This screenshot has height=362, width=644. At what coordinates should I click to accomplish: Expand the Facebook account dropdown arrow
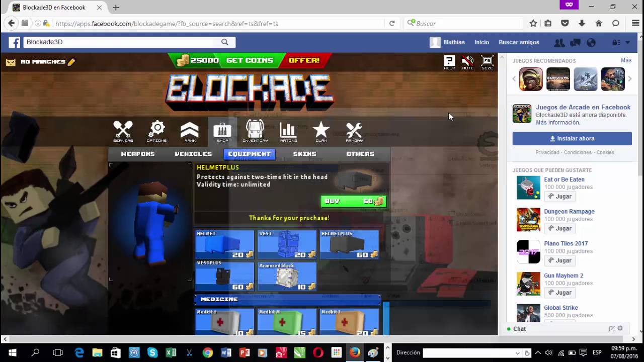pos(627,43)
